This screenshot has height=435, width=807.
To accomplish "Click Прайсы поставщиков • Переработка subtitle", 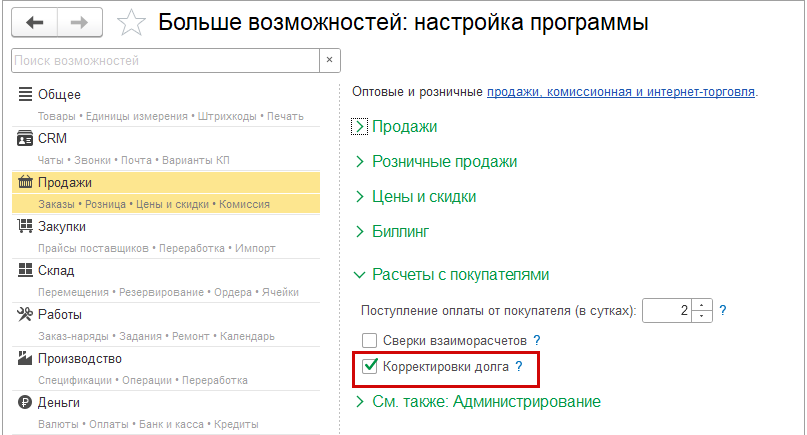I will tap(157, 248).
